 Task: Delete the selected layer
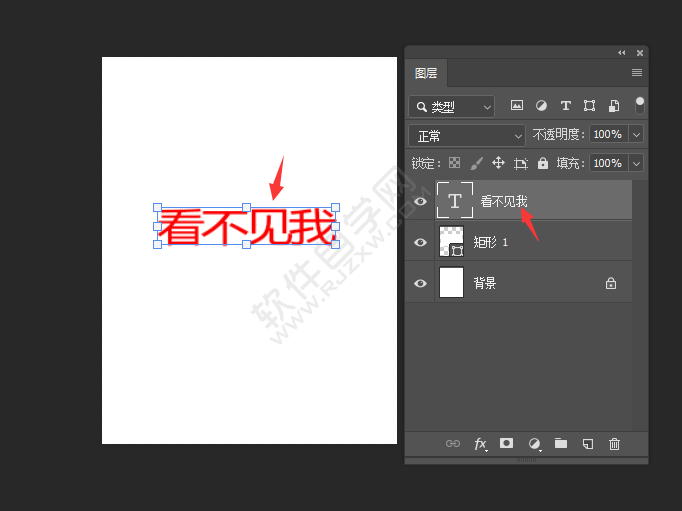click(x=615, y=444)
